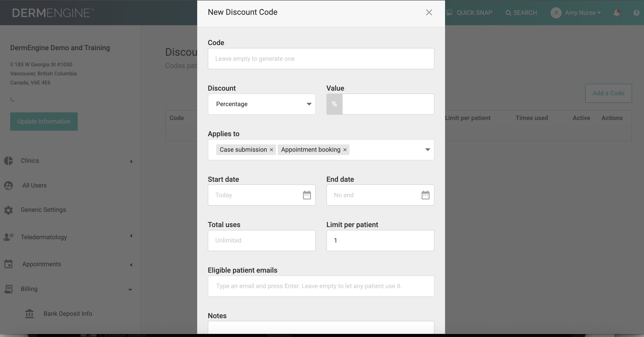Click the Limit per patient field
This screenshot has width=644, height=337.
[x=380, y=241]
